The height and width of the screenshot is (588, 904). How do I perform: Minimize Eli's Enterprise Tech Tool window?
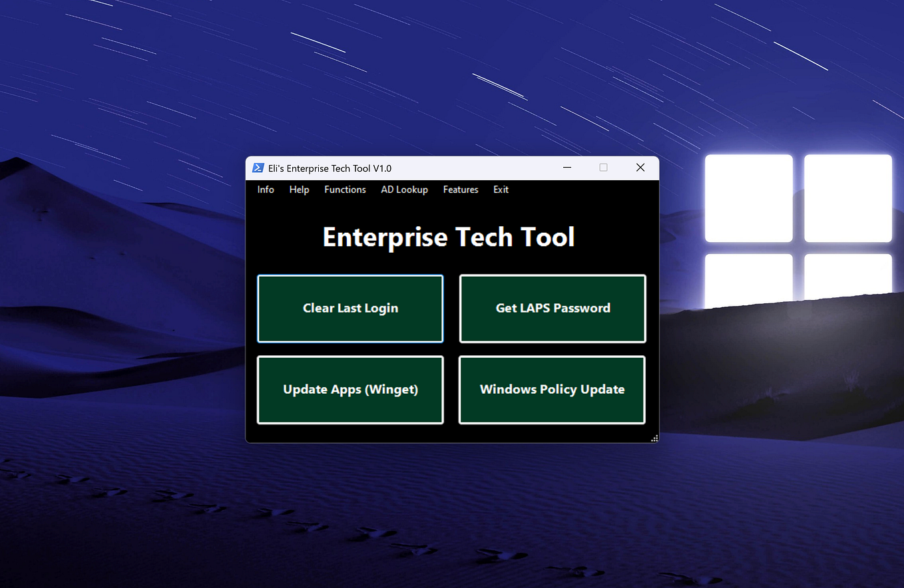[x=566, y=168]
